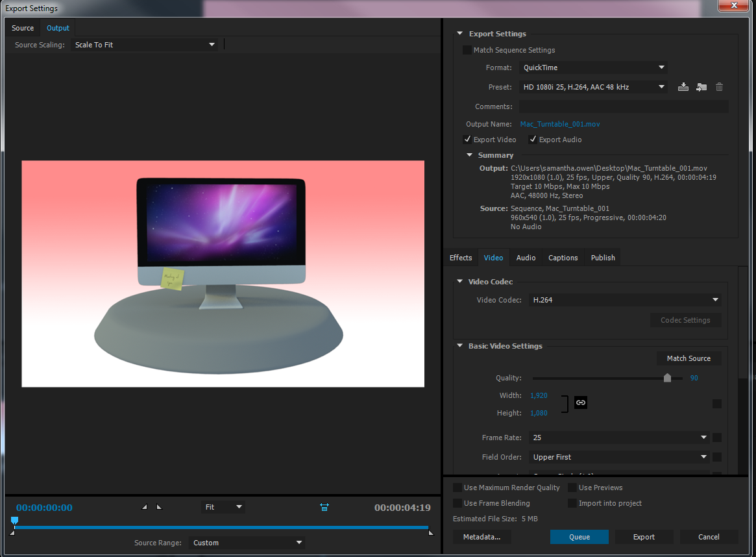The width and height of the screenshot is (756, 557).
Task: Click the Import Preset folder icon
Action: (701, 86)
